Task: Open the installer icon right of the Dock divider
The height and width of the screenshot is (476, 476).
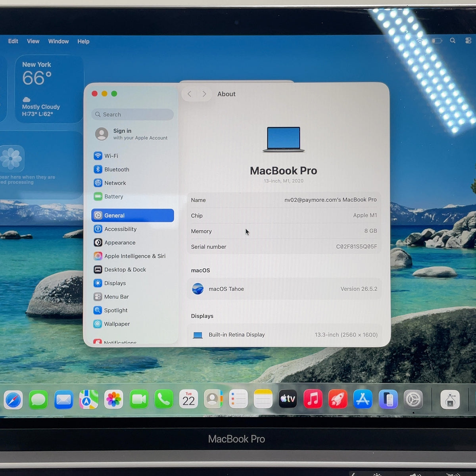Action: [450, 399]
